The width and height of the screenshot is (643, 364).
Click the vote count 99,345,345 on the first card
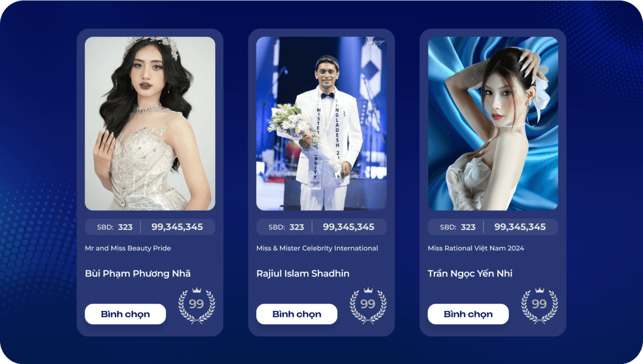tap(177, 227)
